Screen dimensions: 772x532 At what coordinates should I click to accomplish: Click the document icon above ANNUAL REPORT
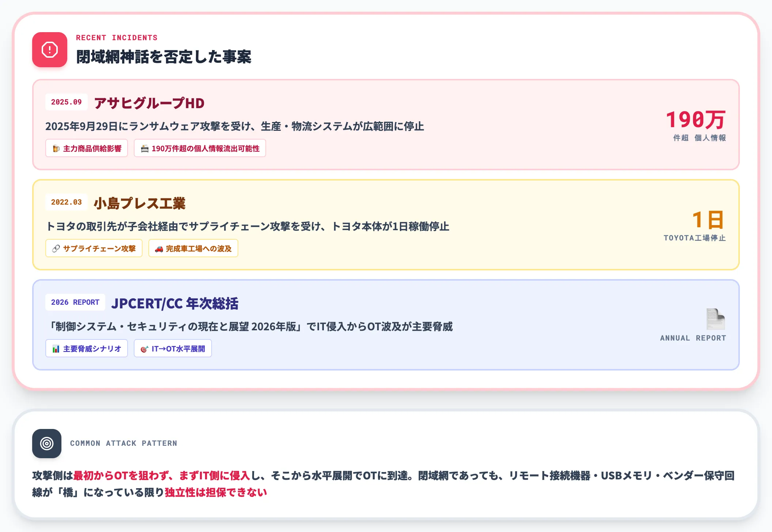[x=715, y=319]
